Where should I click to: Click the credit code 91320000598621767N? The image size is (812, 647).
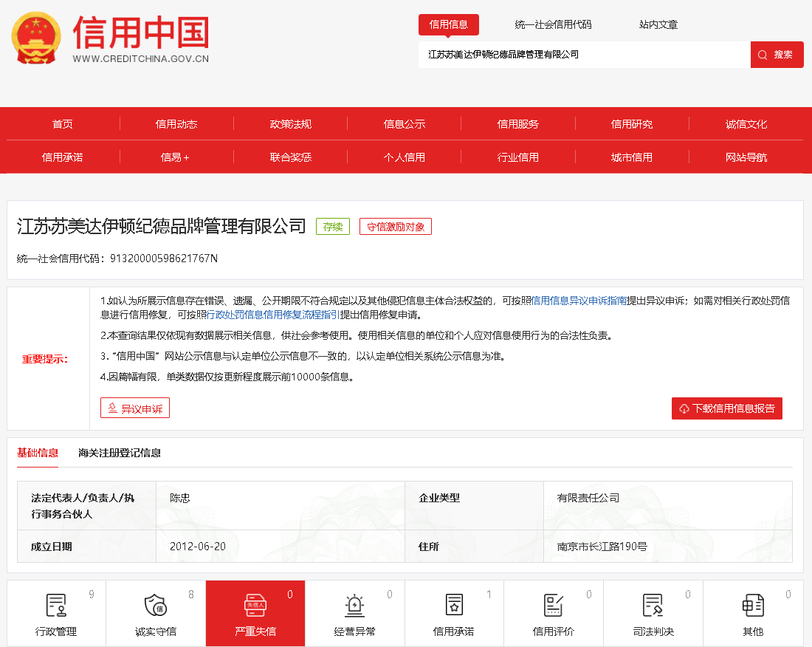click(164, 258)
